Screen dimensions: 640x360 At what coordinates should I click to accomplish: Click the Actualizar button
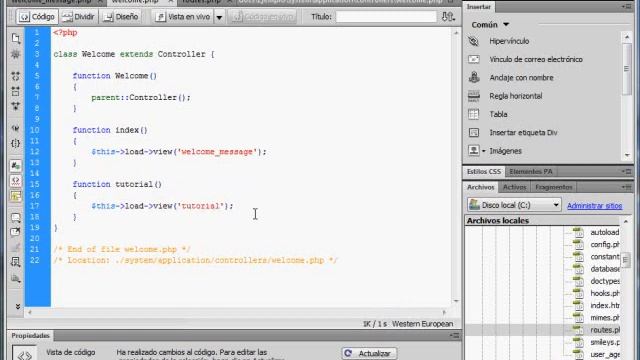coord(369,353)
